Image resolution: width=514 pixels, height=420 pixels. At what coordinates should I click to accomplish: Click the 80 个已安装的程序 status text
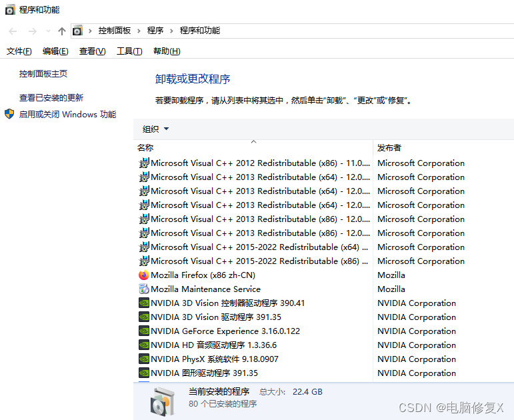pyautogui.click(x=223, y=403)
